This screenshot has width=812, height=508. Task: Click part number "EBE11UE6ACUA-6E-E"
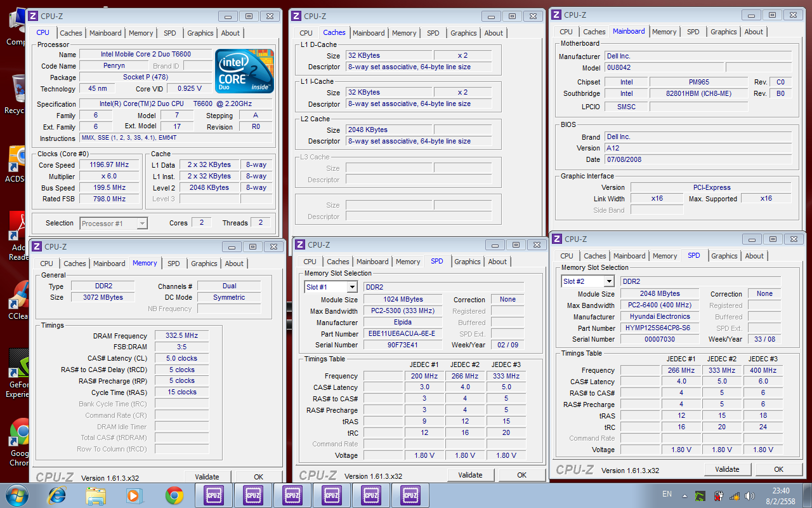(x=403, y=334)
